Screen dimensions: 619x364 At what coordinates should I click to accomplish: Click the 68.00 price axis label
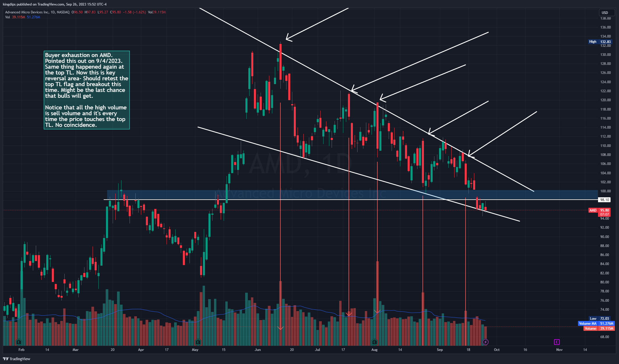click(x=604, y=337)
